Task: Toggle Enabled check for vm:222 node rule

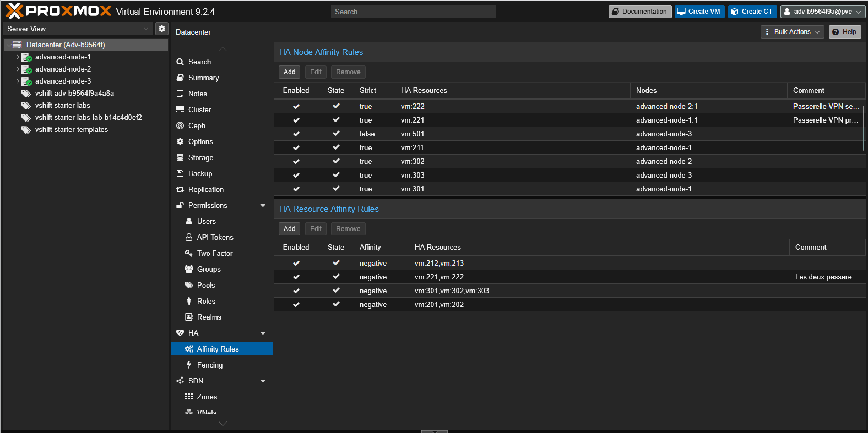Action: 296,107
